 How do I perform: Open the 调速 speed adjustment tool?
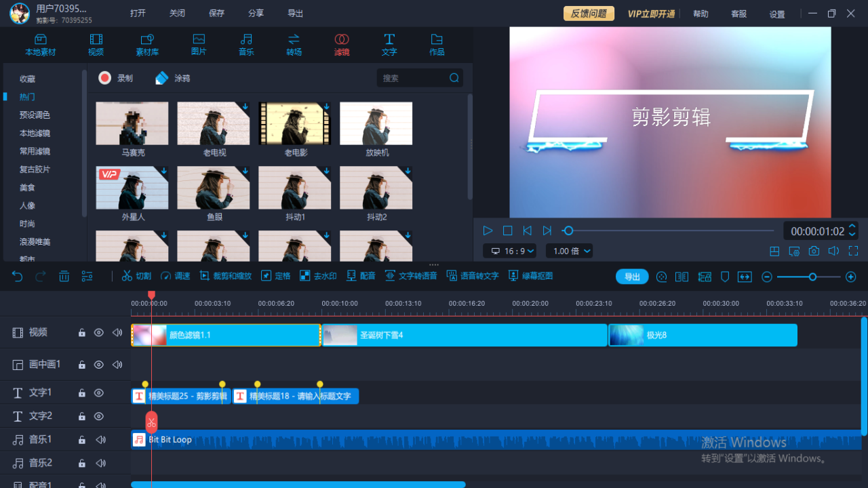[x=175, y=276]
